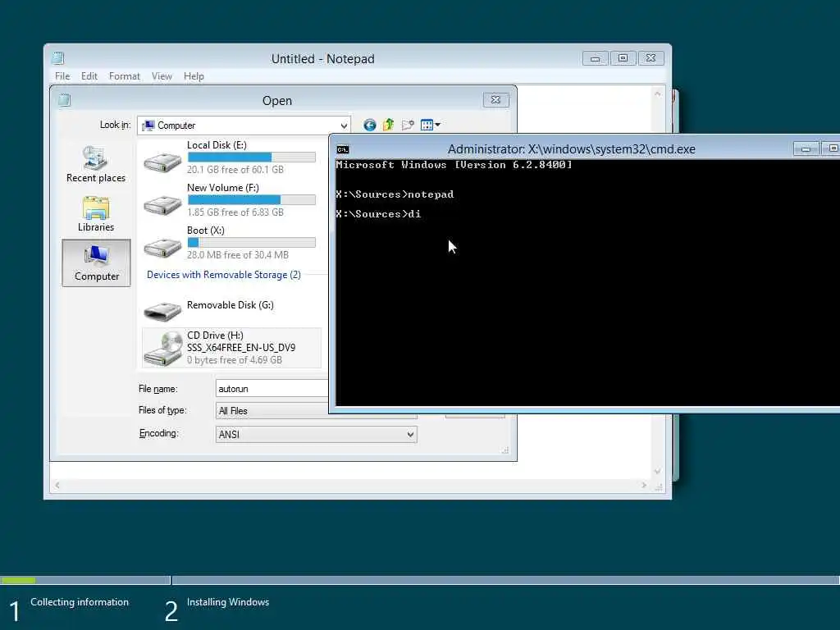840x630 pixels.
Task: Open the Help menu in Notepad
Action: point(194,76)
